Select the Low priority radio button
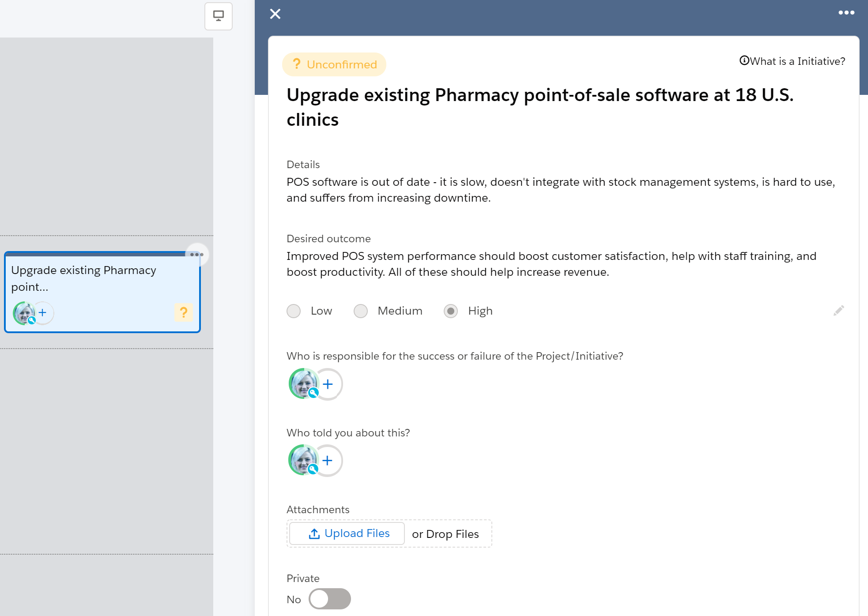This screenshot has width=868, height=616. point(294,311)
